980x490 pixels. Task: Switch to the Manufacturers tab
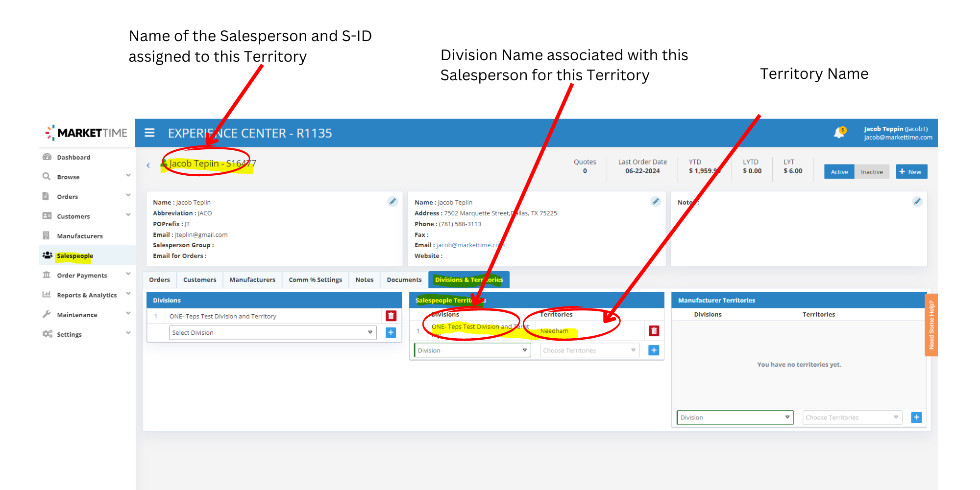252,280
